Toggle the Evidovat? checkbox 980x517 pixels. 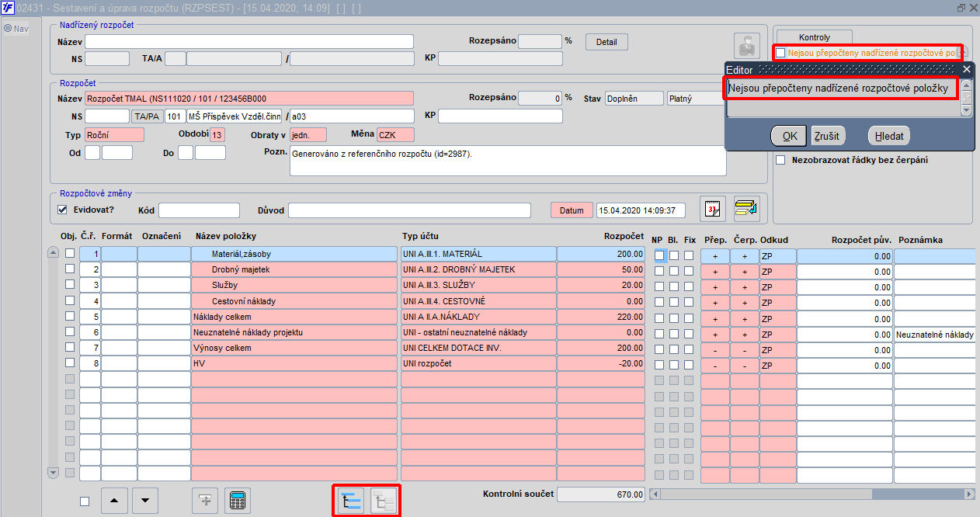[63, 210]
